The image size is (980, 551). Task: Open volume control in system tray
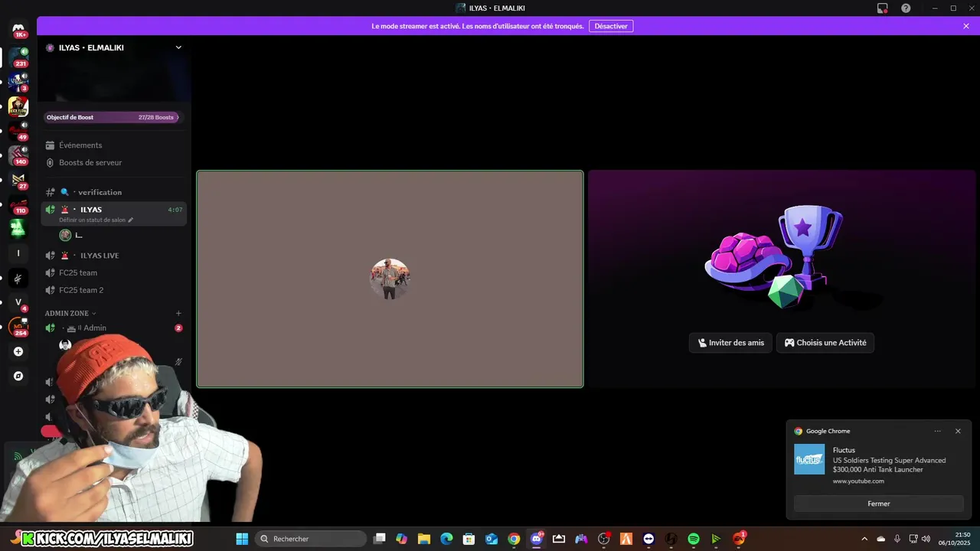926,539
